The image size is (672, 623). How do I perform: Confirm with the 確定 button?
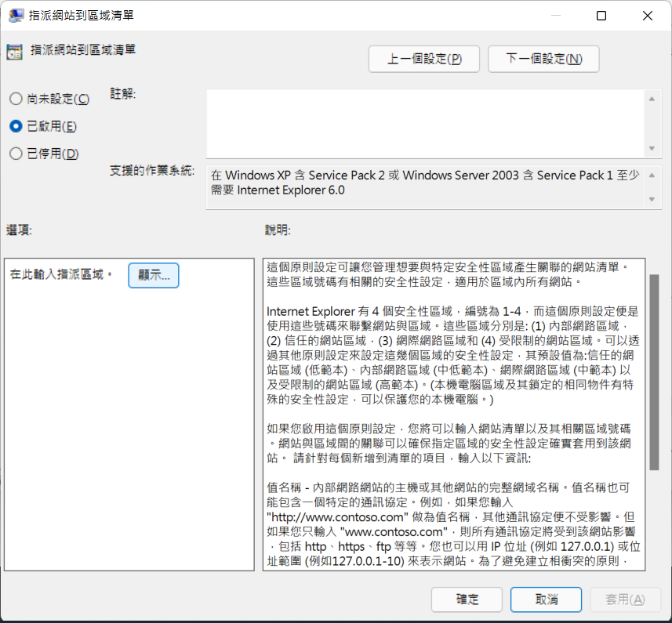click(467, 599)
